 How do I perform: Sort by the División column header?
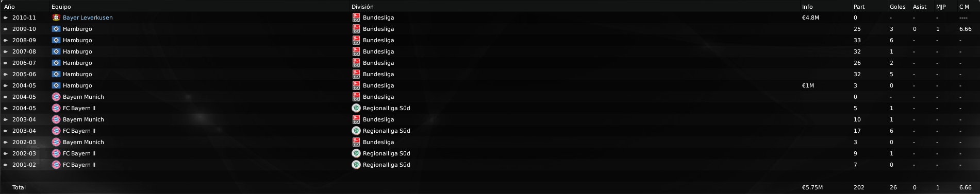pyautogui.click(x=362, y=7)
